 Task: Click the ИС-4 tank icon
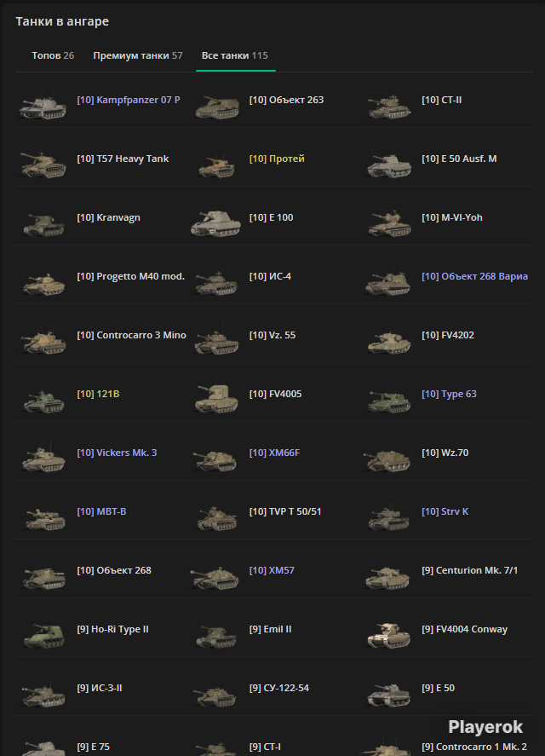tap(216, 283)
